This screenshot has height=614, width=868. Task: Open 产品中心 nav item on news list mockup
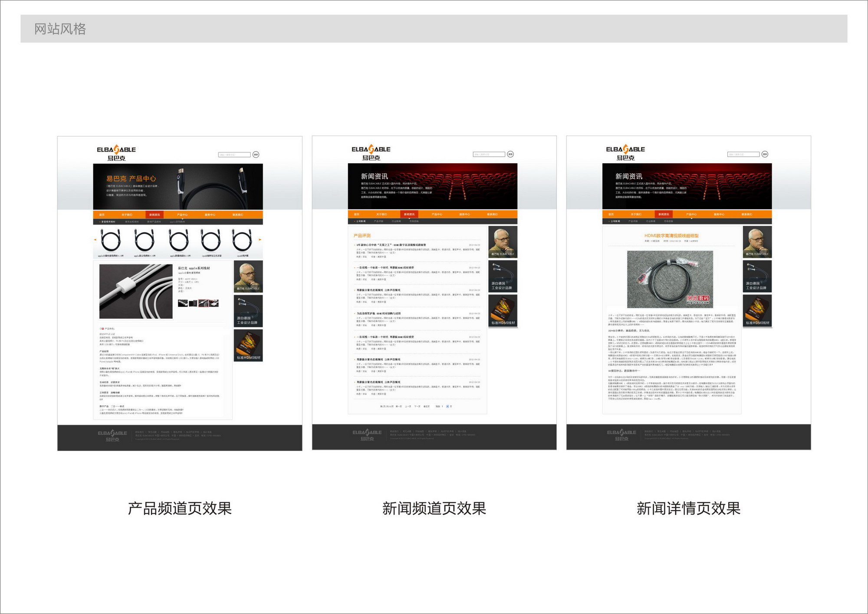pyautogui.click(x=437, y=215)
